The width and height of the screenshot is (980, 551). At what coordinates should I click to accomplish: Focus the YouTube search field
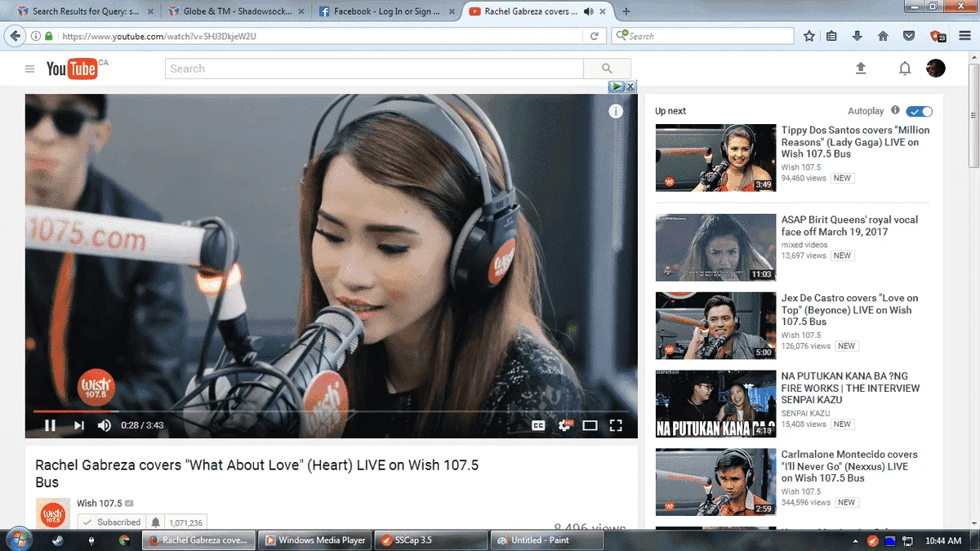click(374, 69)
